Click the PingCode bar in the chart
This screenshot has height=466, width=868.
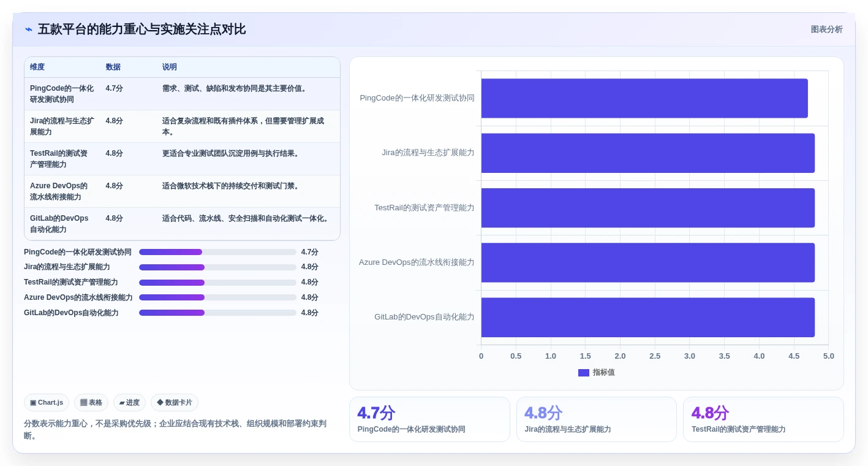tap(644, 98)
